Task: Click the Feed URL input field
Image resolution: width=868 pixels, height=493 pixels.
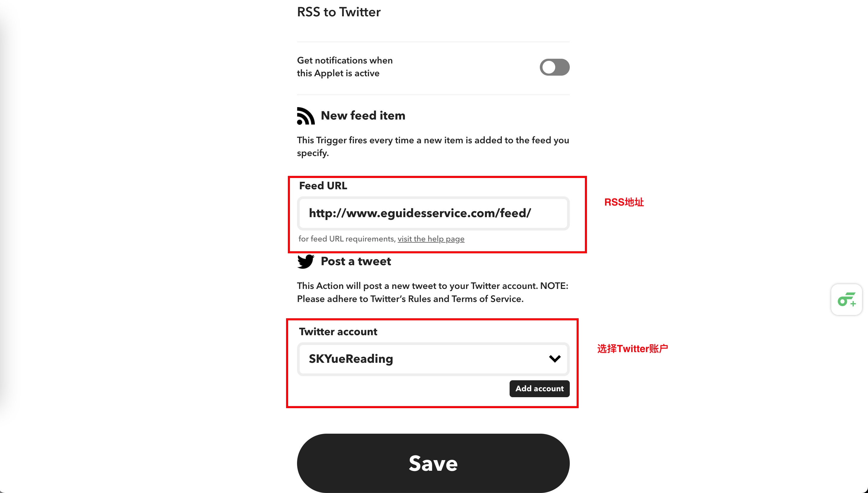Action: [x=433, y=212]
